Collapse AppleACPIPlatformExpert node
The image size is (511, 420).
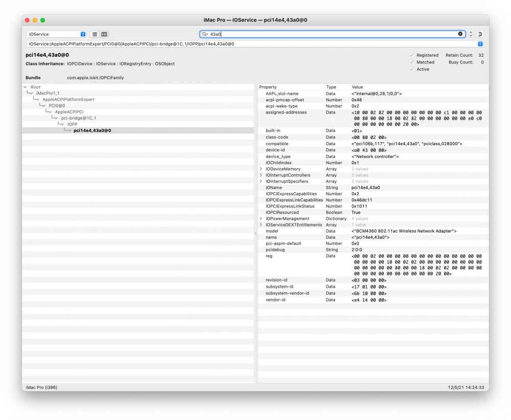37,99
